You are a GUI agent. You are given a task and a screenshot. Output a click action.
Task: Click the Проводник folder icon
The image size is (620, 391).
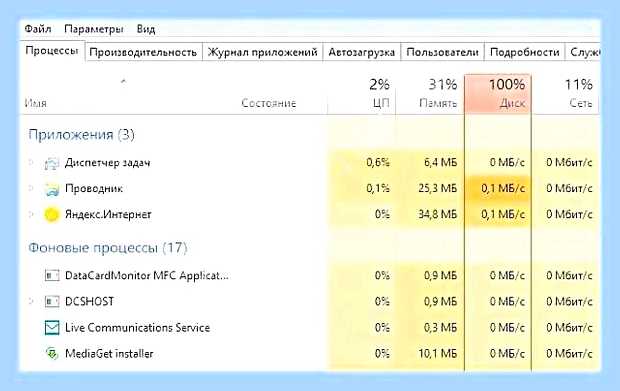(x=52, y=189)
